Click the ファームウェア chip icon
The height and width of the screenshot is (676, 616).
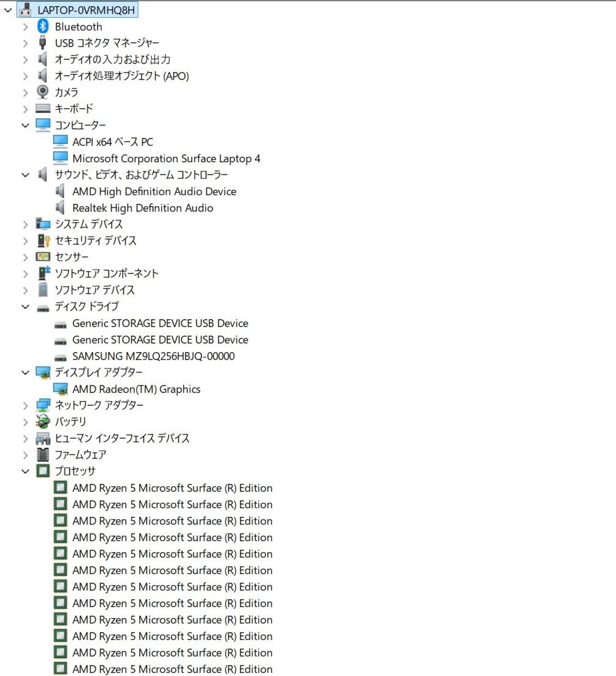point(43,455)
